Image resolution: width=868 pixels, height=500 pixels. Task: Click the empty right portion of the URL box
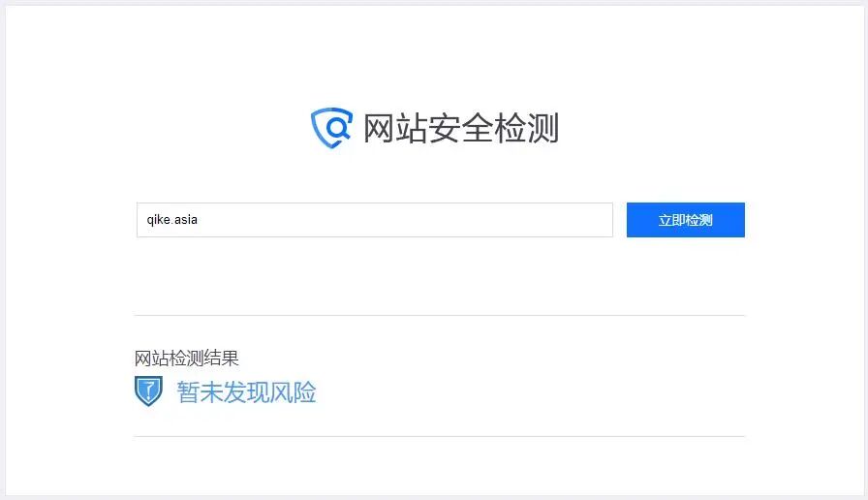443,220
